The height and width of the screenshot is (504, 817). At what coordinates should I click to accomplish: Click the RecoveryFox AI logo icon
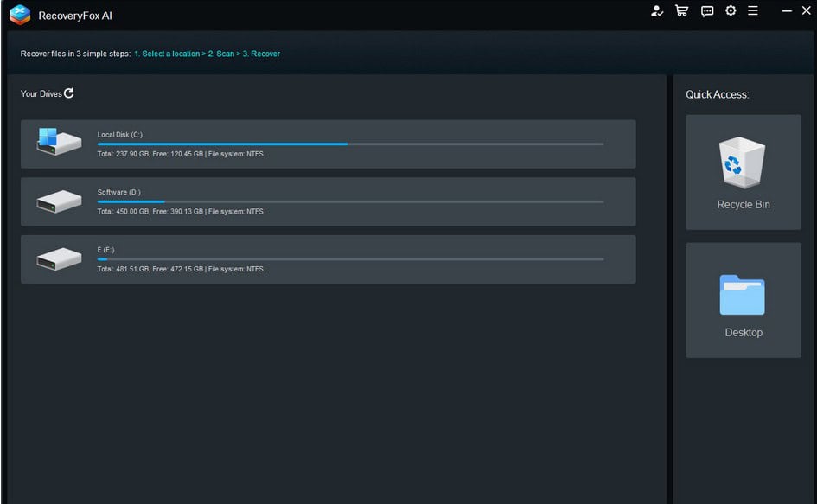pos(20,15)
